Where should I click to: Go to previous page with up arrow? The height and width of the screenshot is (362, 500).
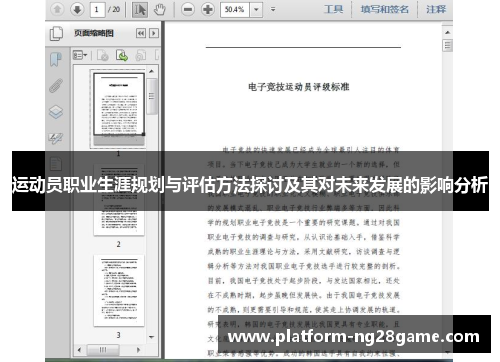click(x=57, y=9)
